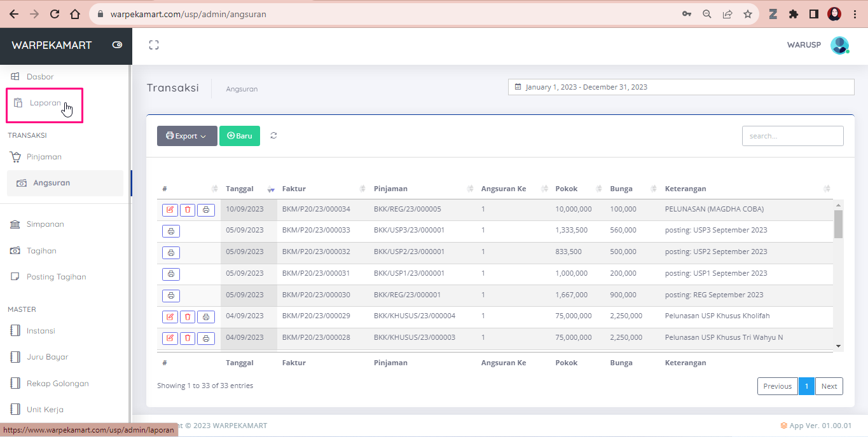Click the green Baru button
868x437 pixels.
pyautogui.click(x=240, y=136)
